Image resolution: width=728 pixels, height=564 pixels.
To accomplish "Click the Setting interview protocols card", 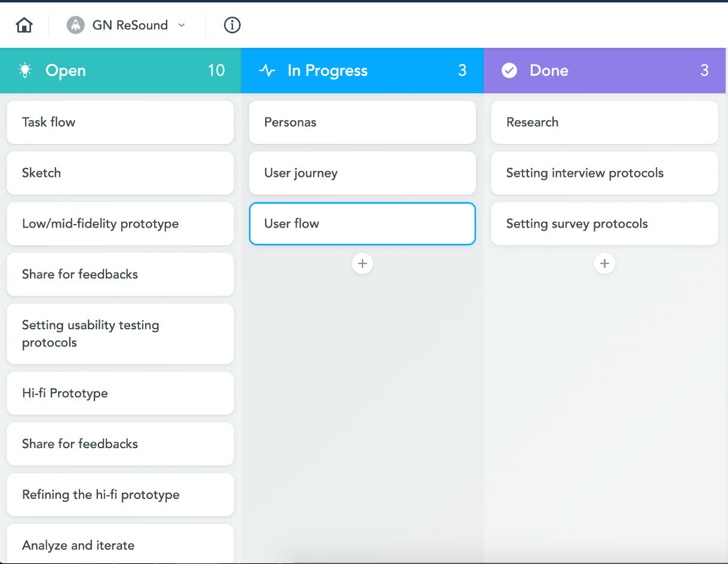I will click(604, 173).
